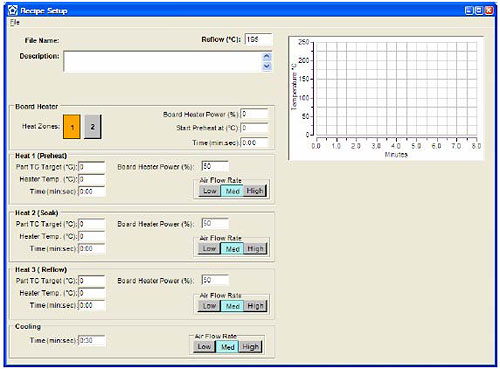Click Heat 3 Time (min:sec) field
The width and height of the screenshot is (500, 369).
tap(92, 305)
